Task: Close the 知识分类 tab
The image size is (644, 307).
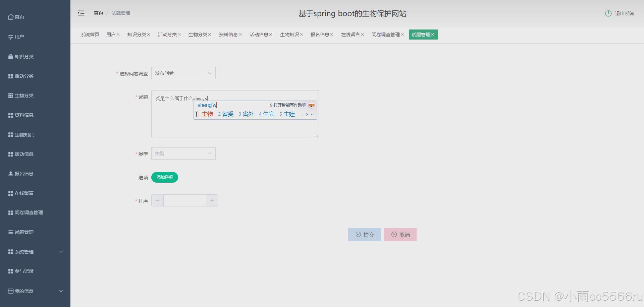Action: pos(149,35)
